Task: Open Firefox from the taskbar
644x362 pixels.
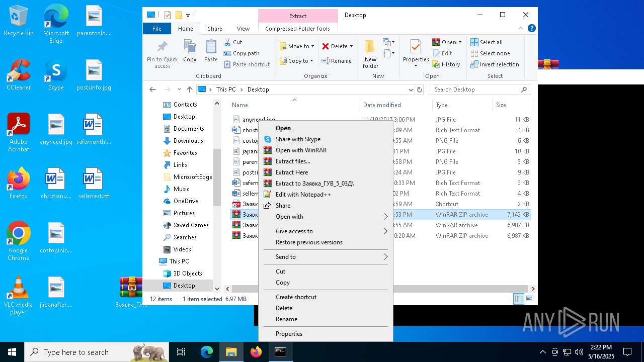Action: tap(256, 352)
